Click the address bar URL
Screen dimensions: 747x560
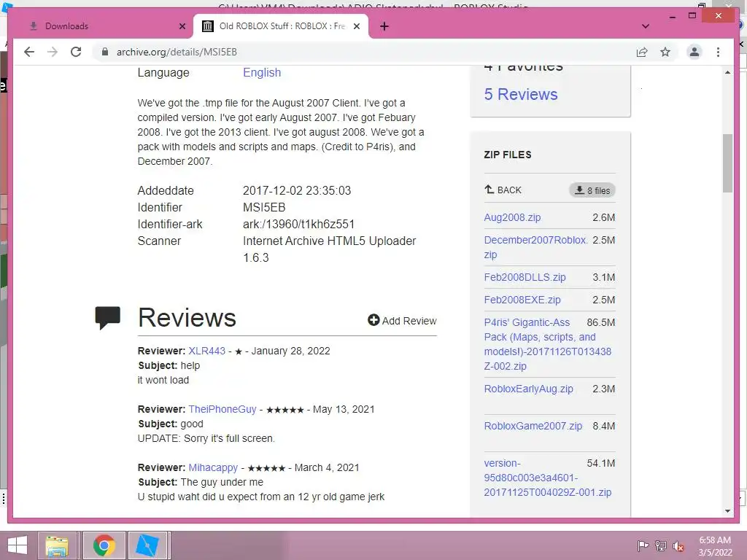(x=177, y=52)
